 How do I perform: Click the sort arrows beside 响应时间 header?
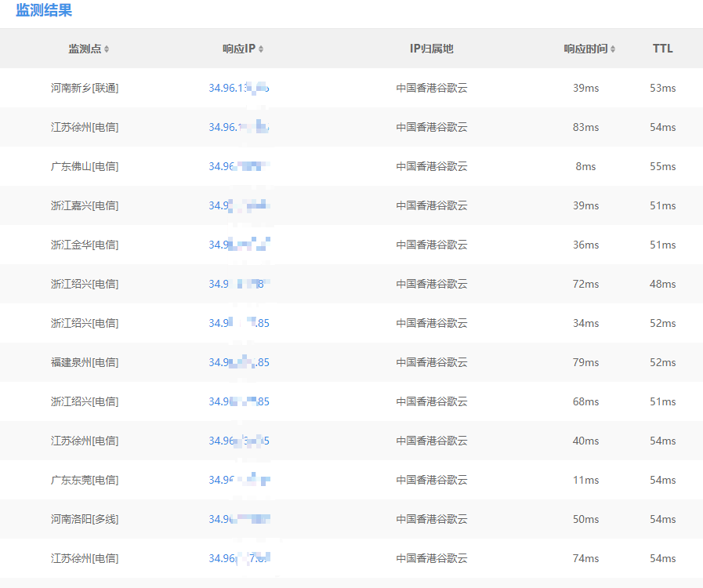613,49
